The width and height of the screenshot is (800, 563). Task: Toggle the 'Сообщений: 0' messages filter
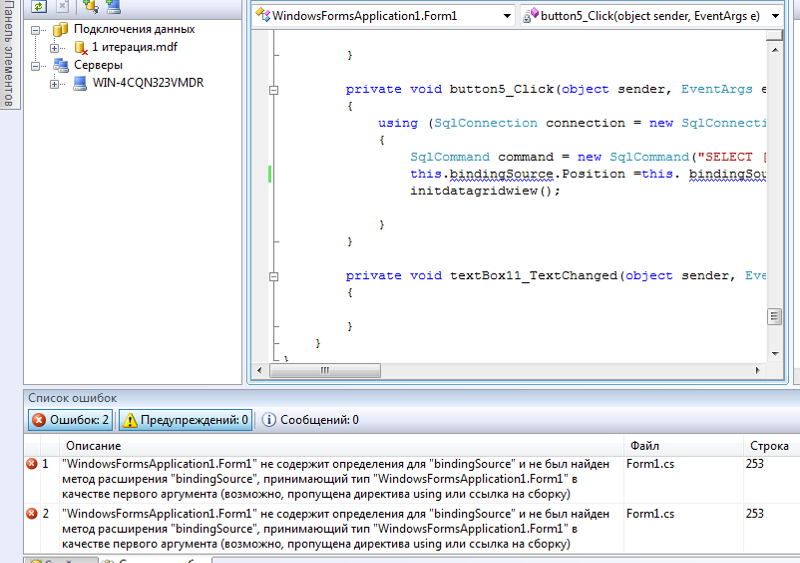click(x=310, y=420)
